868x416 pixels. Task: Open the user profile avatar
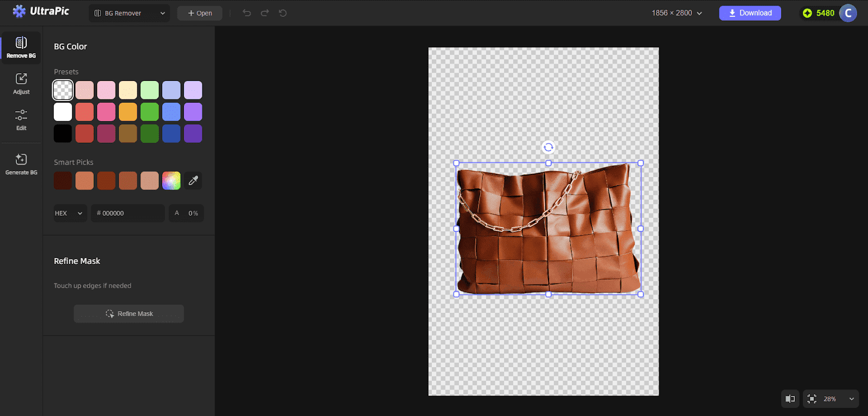click(x=848, y=13)
